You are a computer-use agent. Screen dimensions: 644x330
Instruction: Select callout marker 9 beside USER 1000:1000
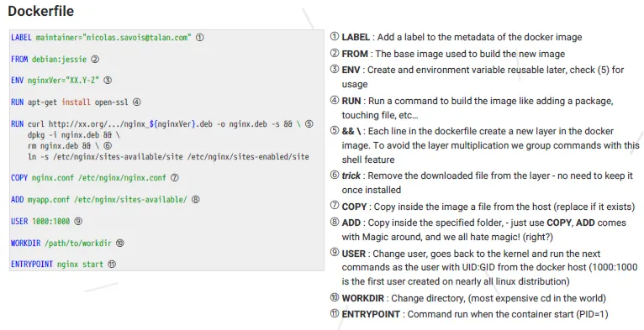point(78,221)
